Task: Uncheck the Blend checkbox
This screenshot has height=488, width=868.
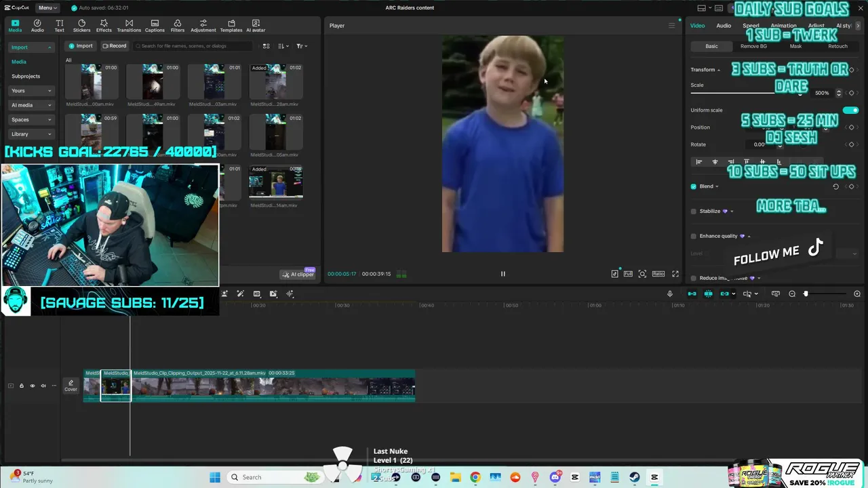Action: coord(693,186)
